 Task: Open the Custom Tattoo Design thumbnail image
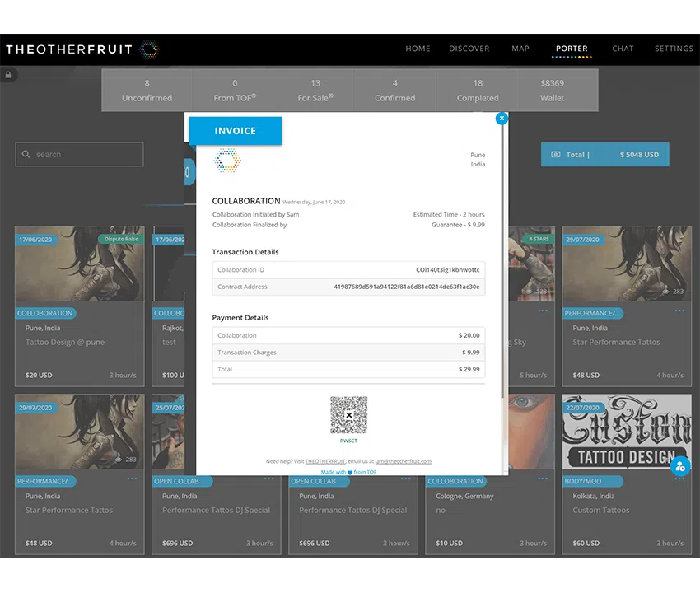point(627,432)
